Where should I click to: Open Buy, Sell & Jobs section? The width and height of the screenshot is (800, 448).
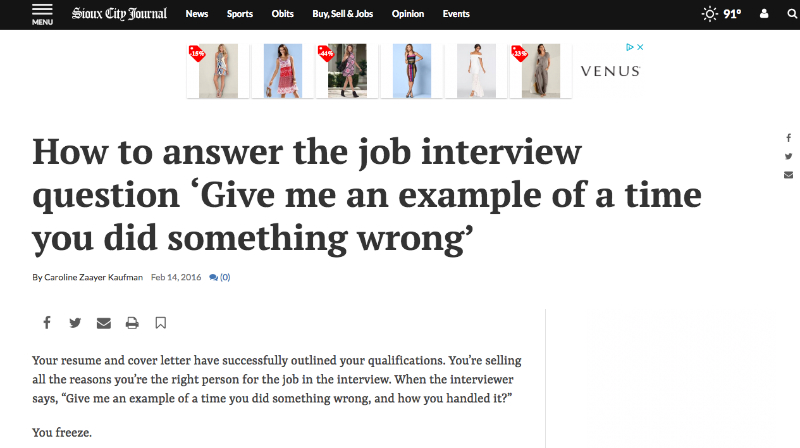pos(343,14)
